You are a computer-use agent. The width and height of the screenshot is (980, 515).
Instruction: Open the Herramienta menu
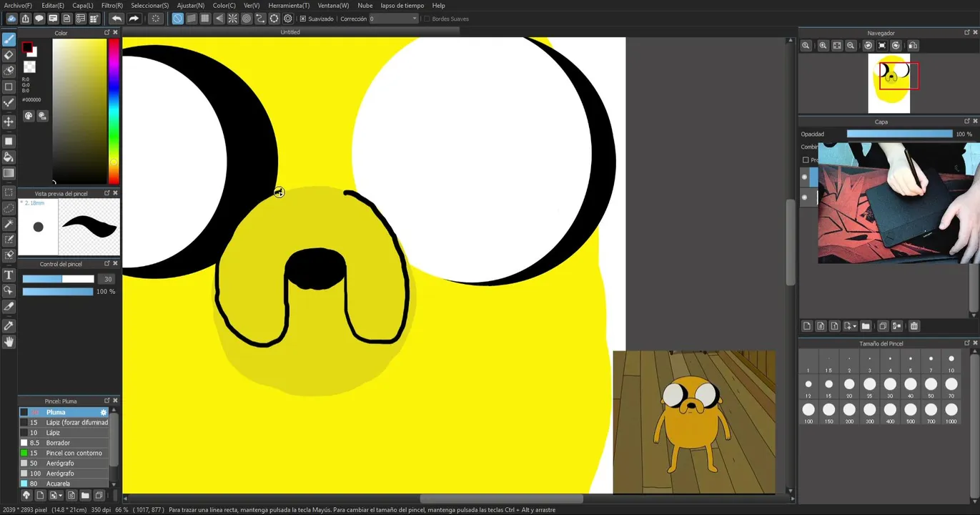[289, 5]
